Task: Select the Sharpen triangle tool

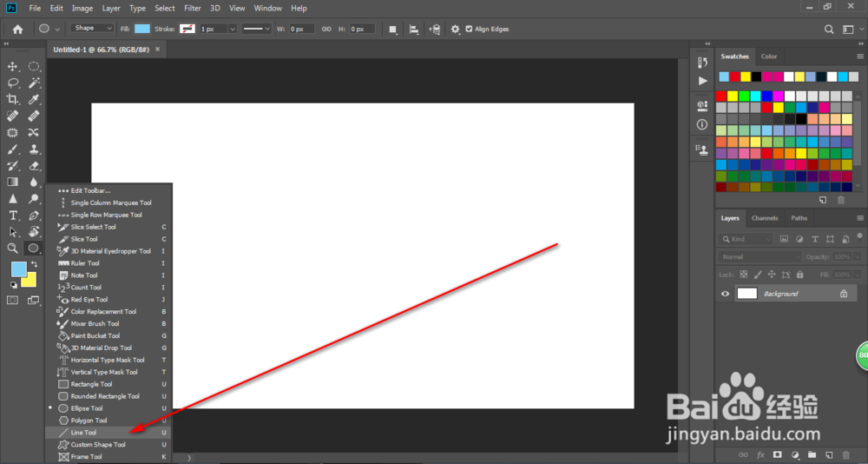Action: click(x=12, y=198)
